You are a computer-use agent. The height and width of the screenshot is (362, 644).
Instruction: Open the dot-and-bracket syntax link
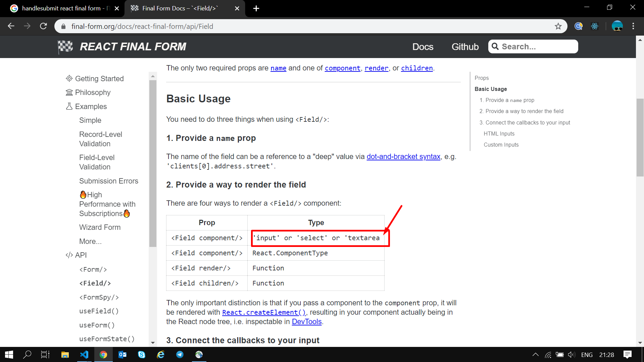coord(403,157)
